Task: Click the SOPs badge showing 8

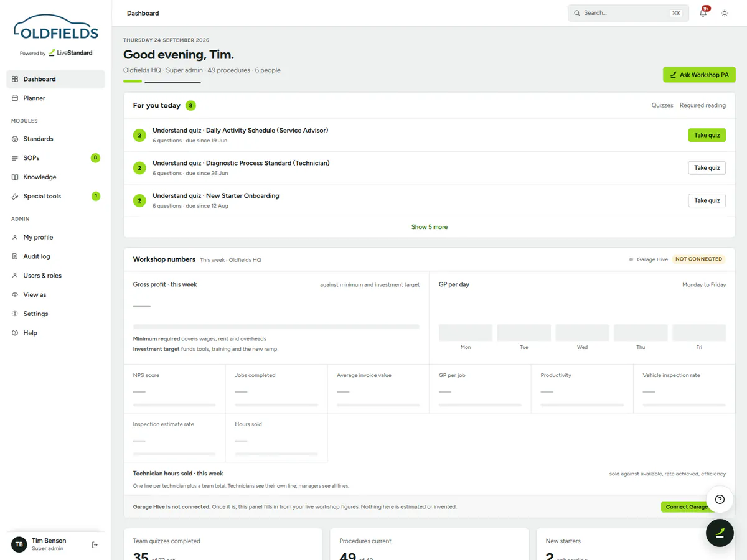Action: (x=95, y=158)
